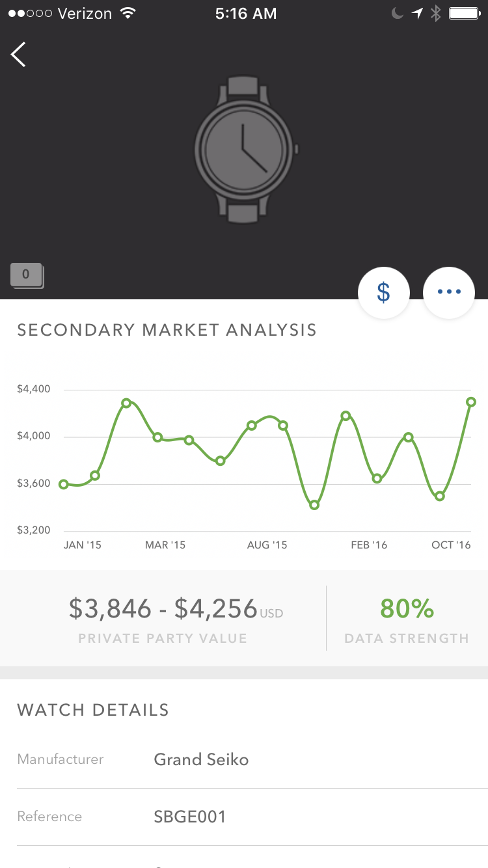Tap the 80% data strength indicator
This screenshot has height=868, width=488.
[x=407, y=610]
